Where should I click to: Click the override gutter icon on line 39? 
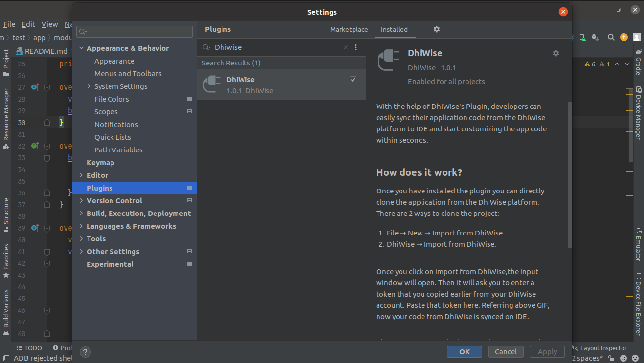(35, 228)
